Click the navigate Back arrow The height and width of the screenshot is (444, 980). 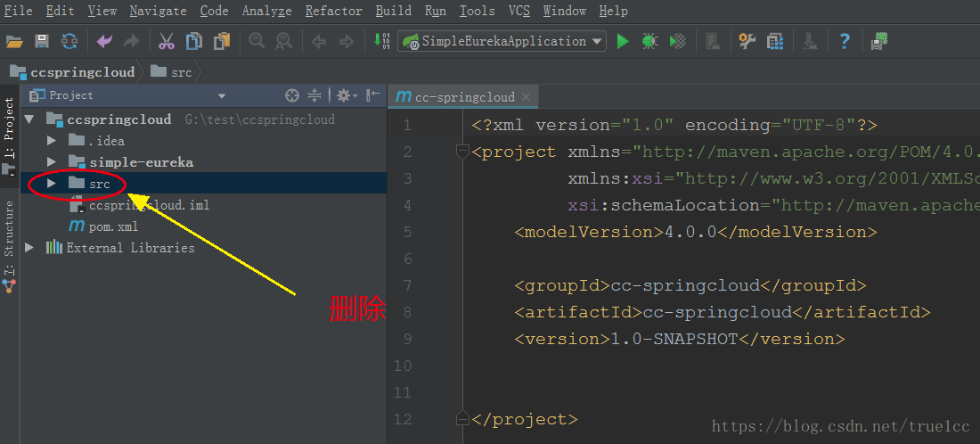319,42
